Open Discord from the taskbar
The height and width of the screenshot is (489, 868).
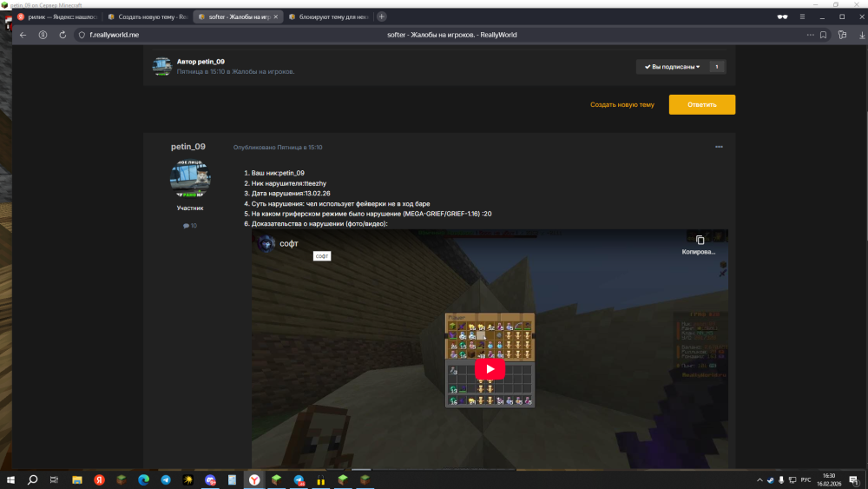pos(210,480)
